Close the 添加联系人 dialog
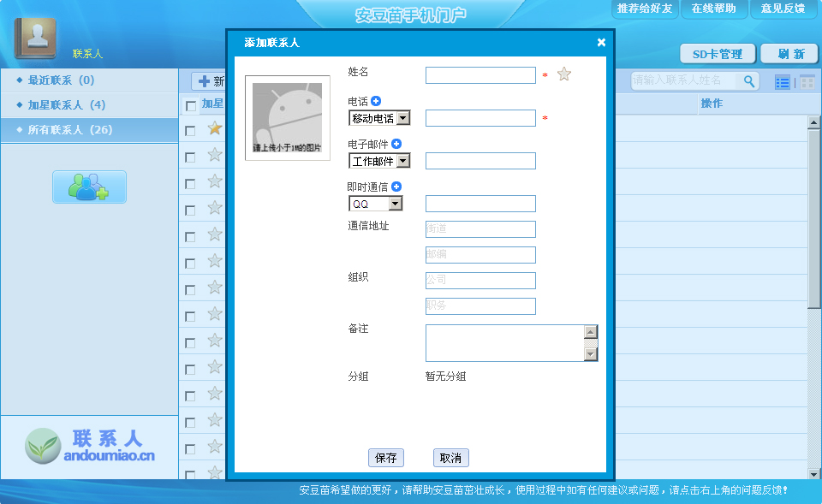This screenshot has width=822, height=504. (x=601, y=43)
